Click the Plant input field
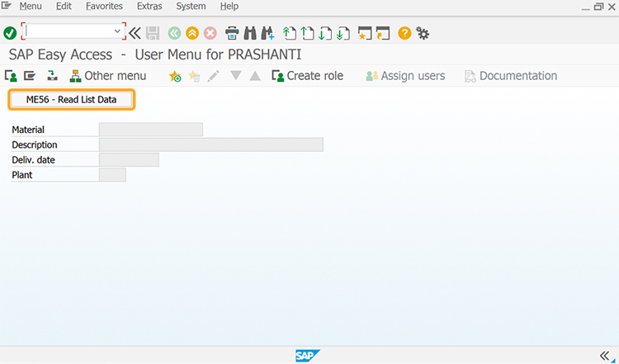The image size is (619, 364). (x=112, y=174)
